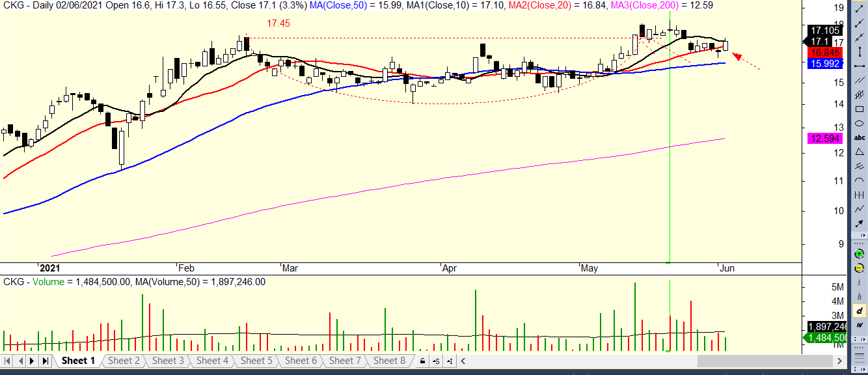This screenshot has height=375, width=868.
Task: Select the ellipse drawing tool
Action: pos(860,123)
